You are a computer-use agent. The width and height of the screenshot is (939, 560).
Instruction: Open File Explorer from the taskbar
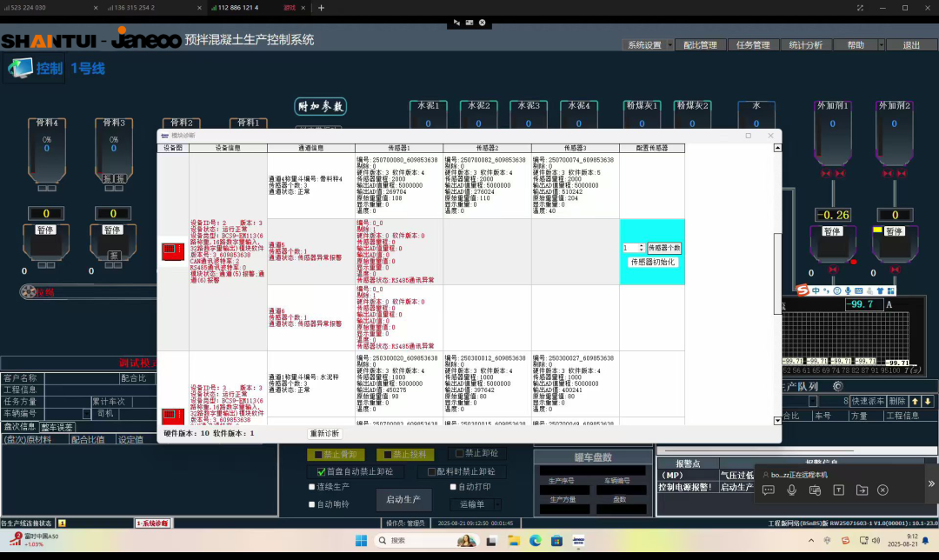(514, 541)
